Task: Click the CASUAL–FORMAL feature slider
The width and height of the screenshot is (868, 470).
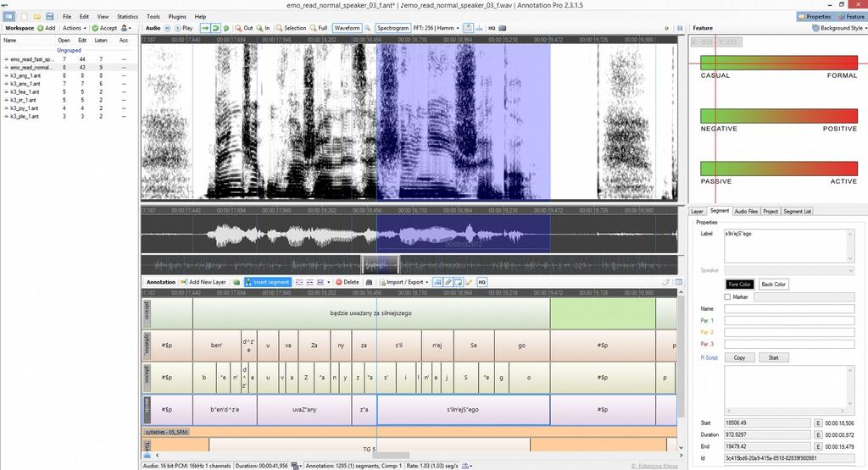Action: click(778, 63)
